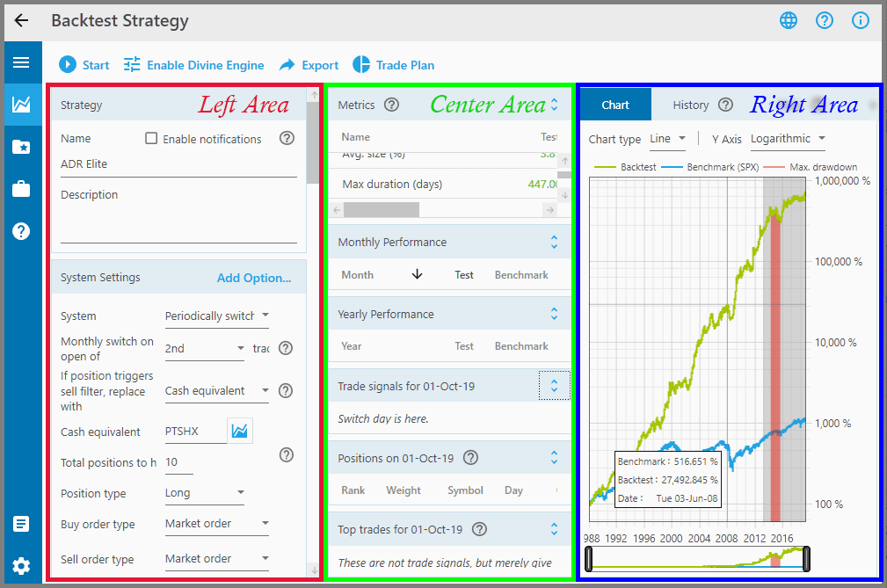Select the Chart tab
The height and width of the screenshot is (588, 887).
point(615,105)
